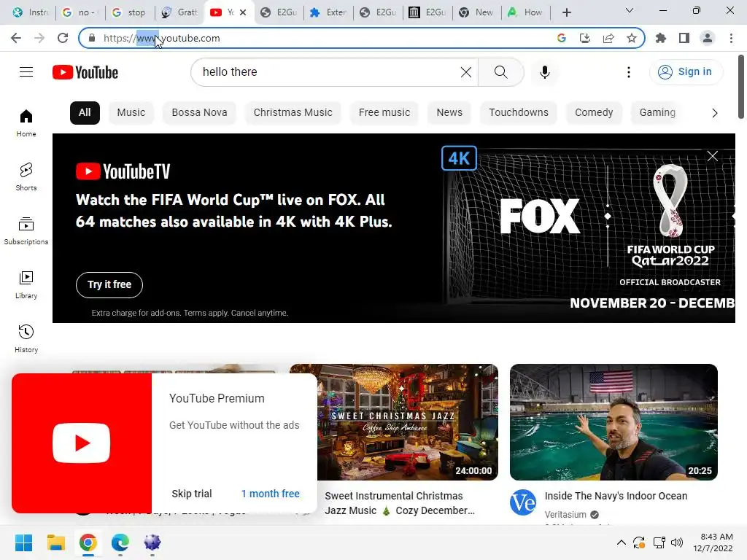Go forward in browser
This screenshot has height=560, width=747.
click(39, 38)
